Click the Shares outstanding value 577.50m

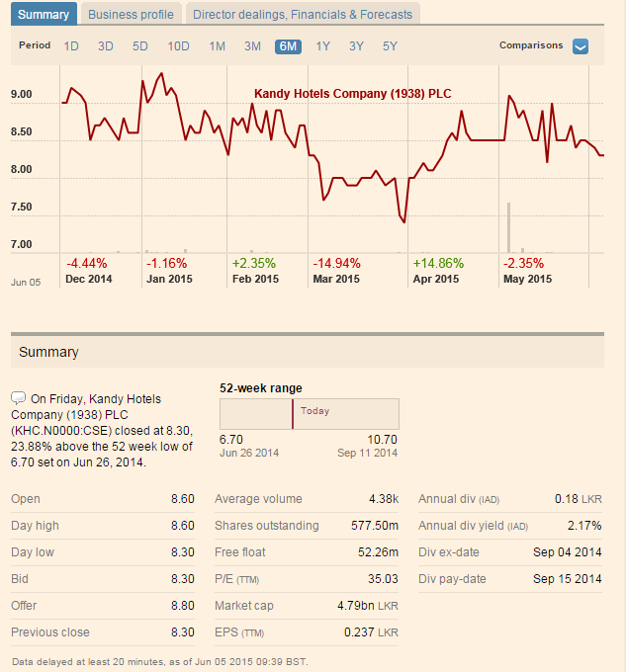375,526
